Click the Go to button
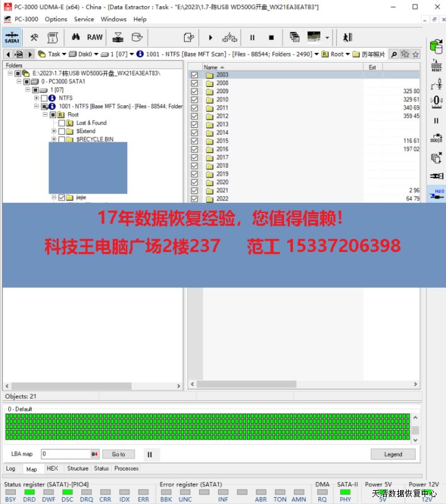Viewport: 446px width, 504px height. 118,454
